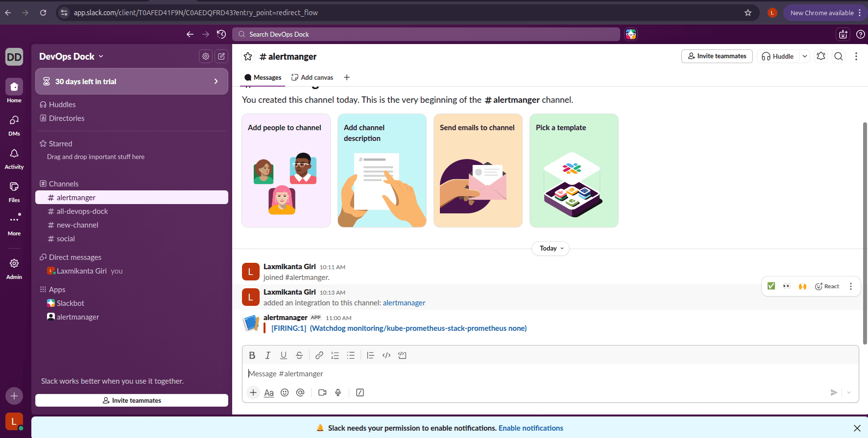
Task: Open the Files view
Action: click(14, 191)
